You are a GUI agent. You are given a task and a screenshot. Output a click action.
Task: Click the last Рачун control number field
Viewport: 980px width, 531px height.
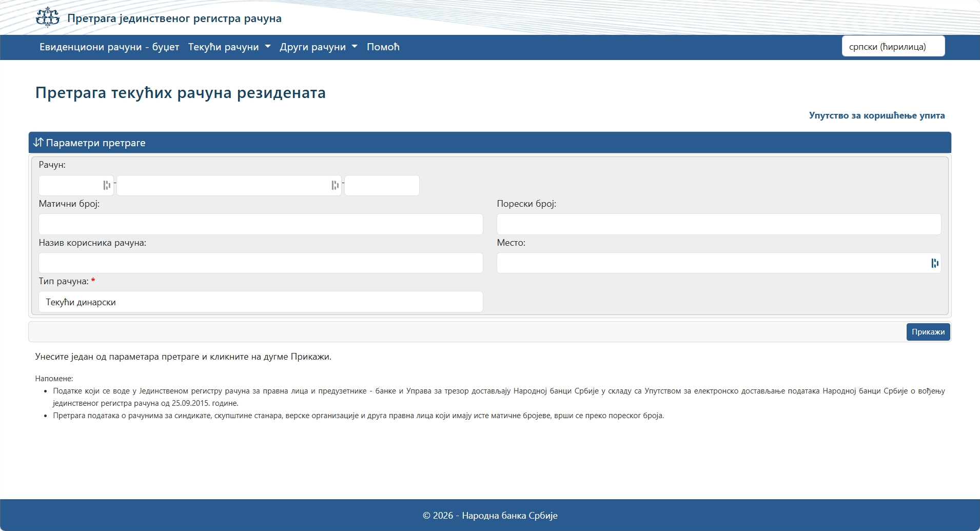coord(382,185)
